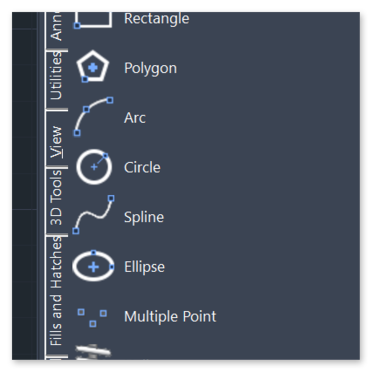Choose the Multiple Point icon
The width and height of the screenshot is (370, 370).
[x=92, y=318]
